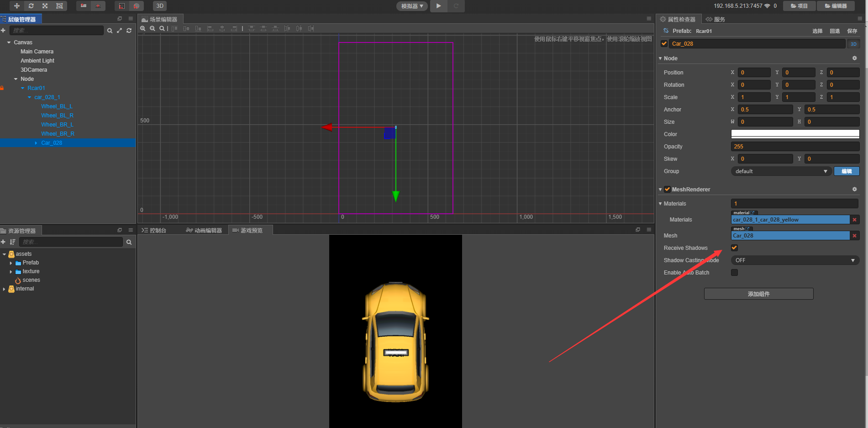Image resolution: width=868 pixels, height=428 pixels.
Task: Disable the MeshRenderer component checkbox
Action: pos(668,189)
